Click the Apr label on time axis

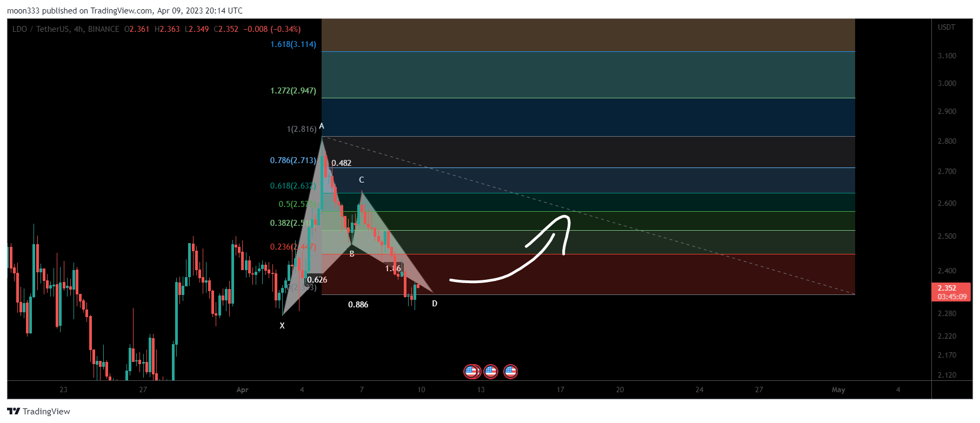coord(242,390)
